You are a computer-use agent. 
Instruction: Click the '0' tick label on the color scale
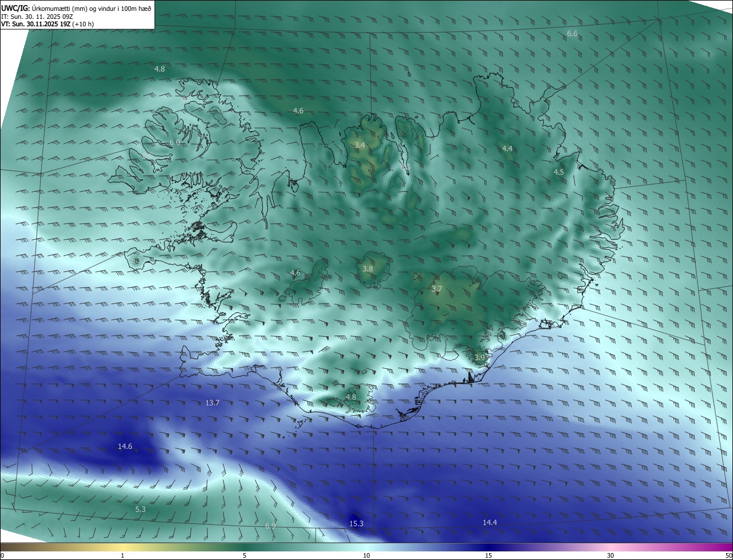(2, 555)
